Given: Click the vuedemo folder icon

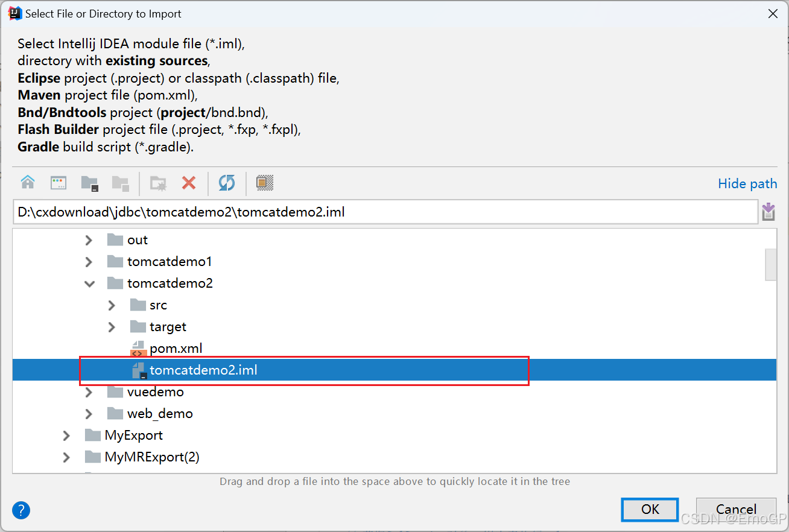Looking at the screenshot, I should (x=115, y=392).
